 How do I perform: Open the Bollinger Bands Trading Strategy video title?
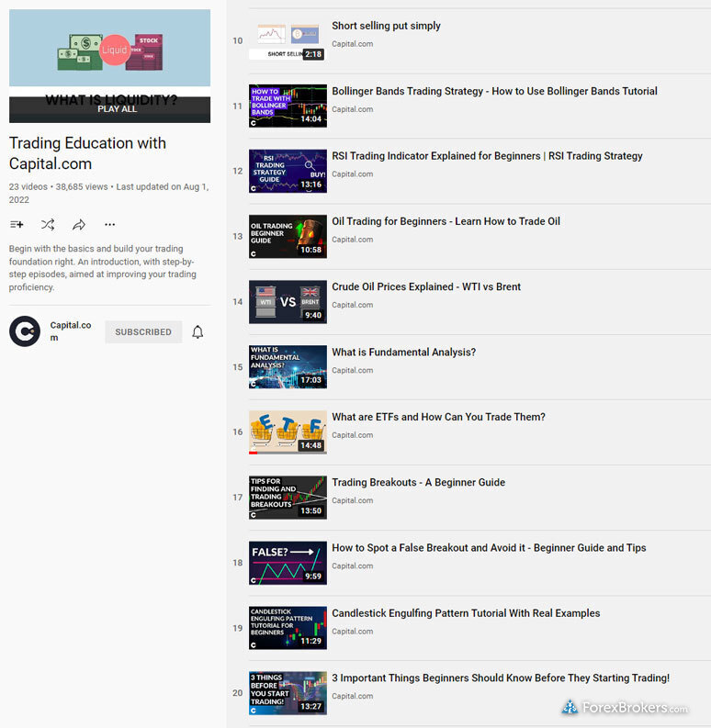494,92
